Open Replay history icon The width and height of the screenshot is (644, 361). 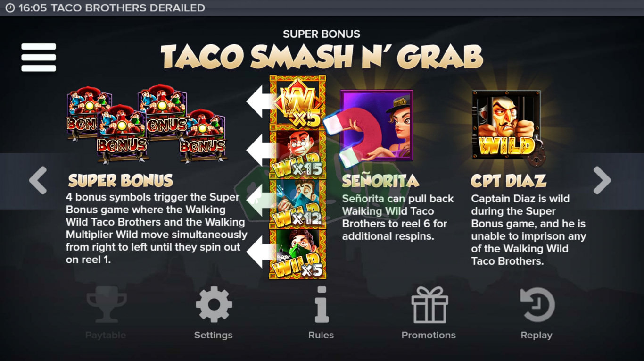[x=537, y=304]
